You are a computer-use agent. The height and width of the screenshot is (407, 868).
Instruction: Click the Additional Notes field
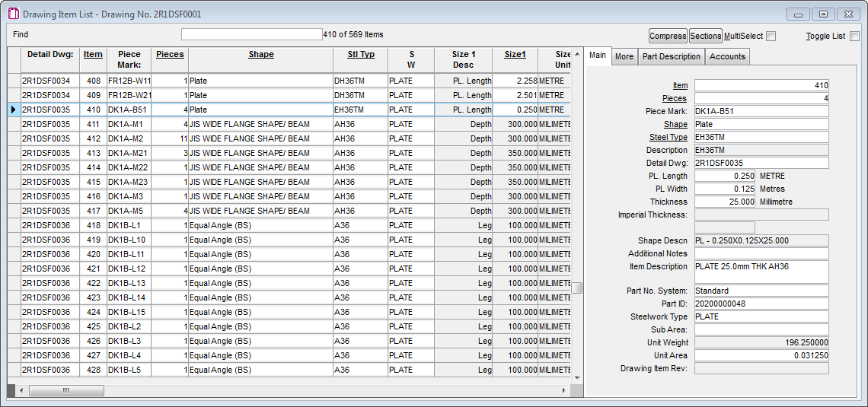point(761,253)
